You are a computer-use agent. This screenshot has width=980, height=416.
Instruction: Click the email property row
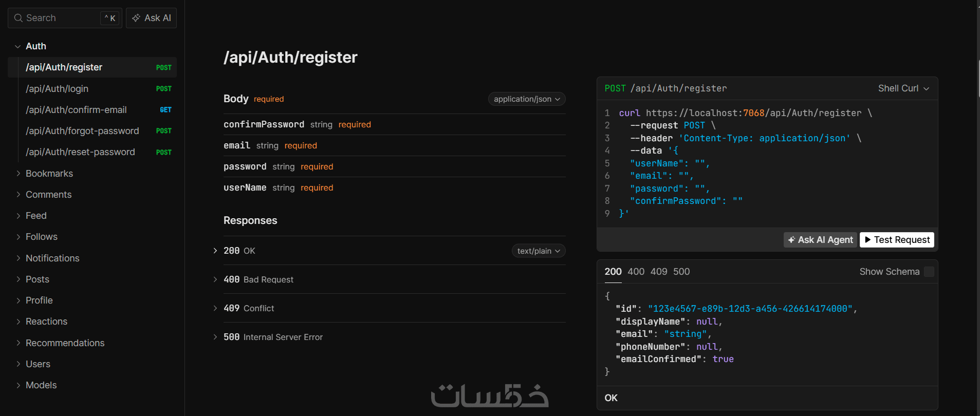tap(395, 145)
